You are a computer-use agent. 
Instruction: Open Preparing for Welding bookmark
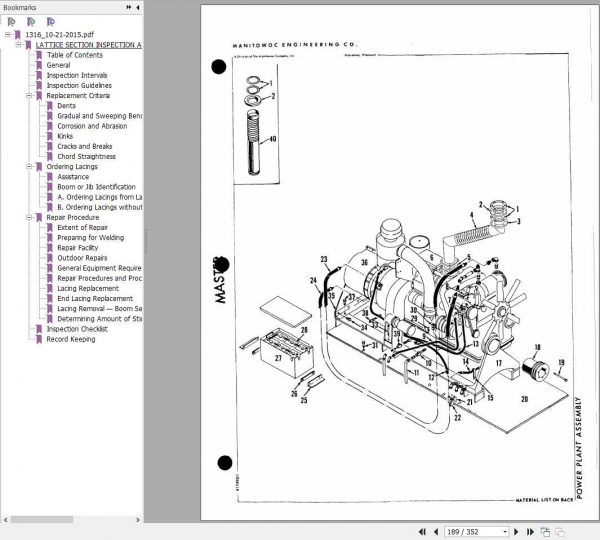[91, 238]
